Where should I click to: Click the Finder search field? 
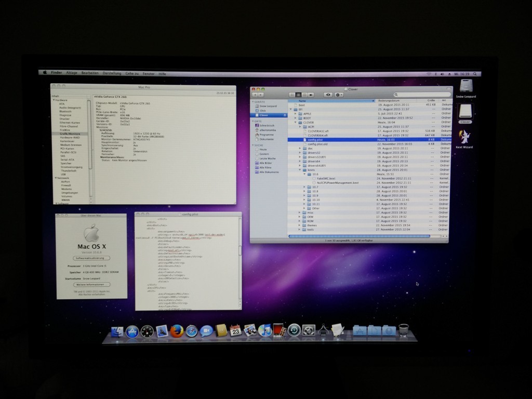[x=422, y=95]
